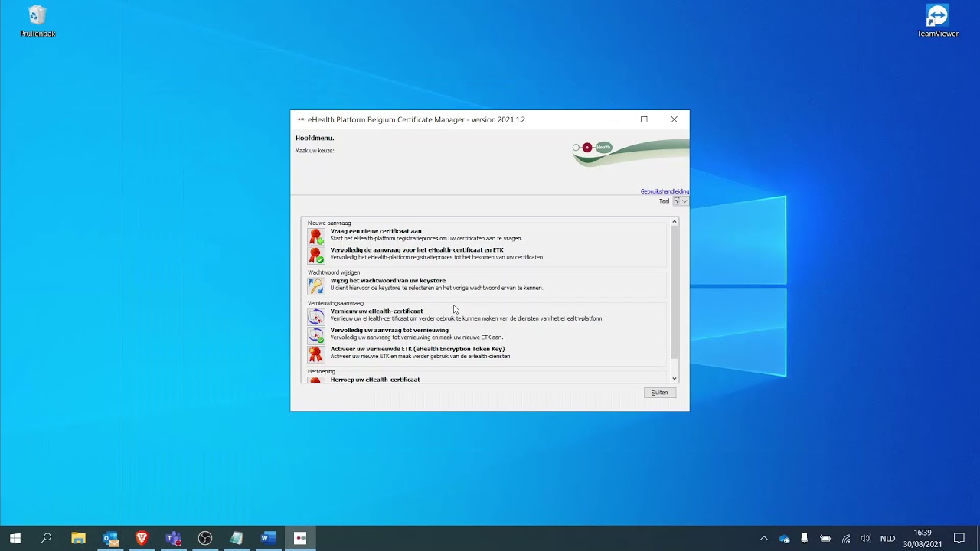Select 'Vraag een nieuw certificaat aan'
Screen dimensions: 980x551
coord(376,231)
